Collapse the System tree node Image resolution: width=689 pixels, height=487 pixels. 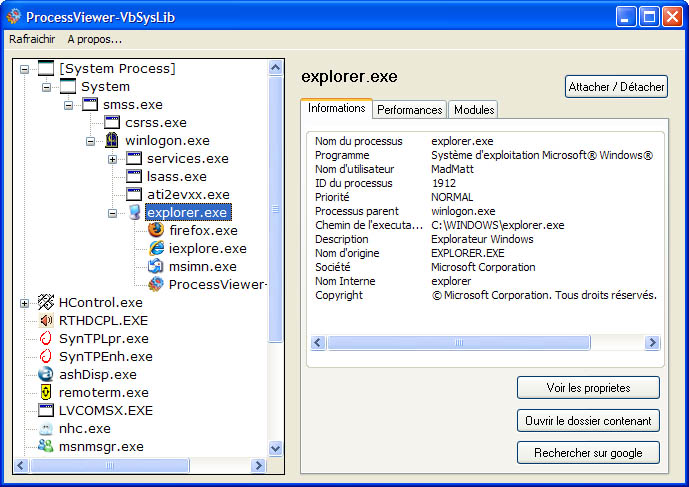47,87
